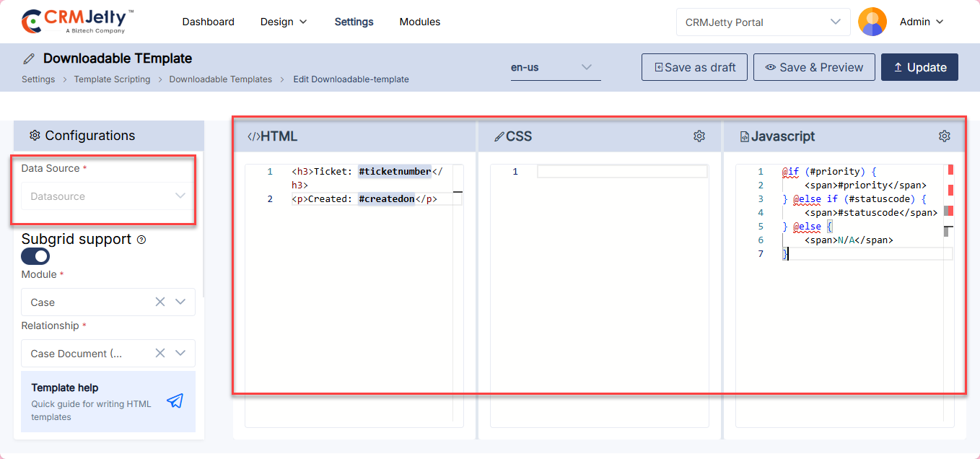Click the Javascript panel settings gear
Viewport: 980px width, 459px height.
tap(944, 136)
